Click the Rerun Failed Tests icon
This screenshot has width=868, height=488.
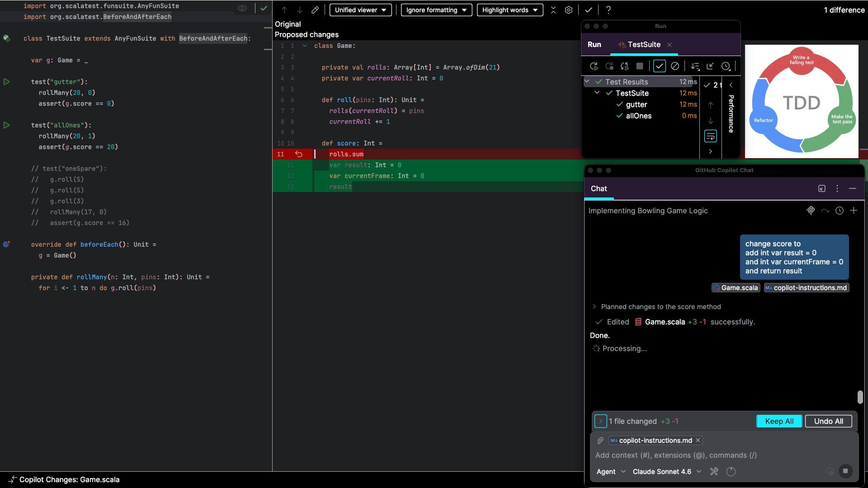[609, 66]
